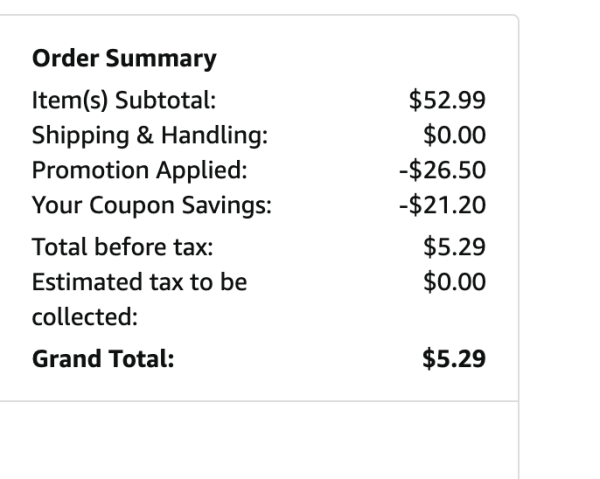600x479 pixels.
Task: Select the Estimated tax to be label
Action: coord(139,282)
